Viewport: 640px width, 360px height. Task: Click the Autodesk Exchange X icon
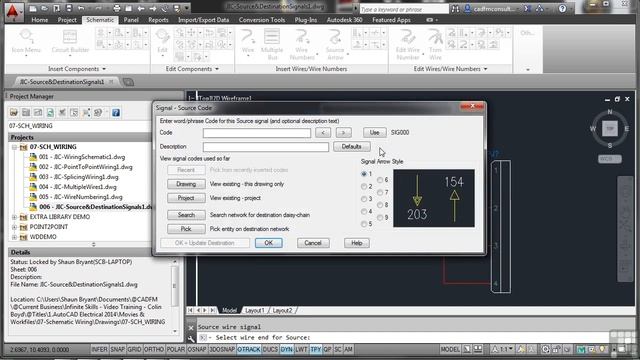click(527, 9)
